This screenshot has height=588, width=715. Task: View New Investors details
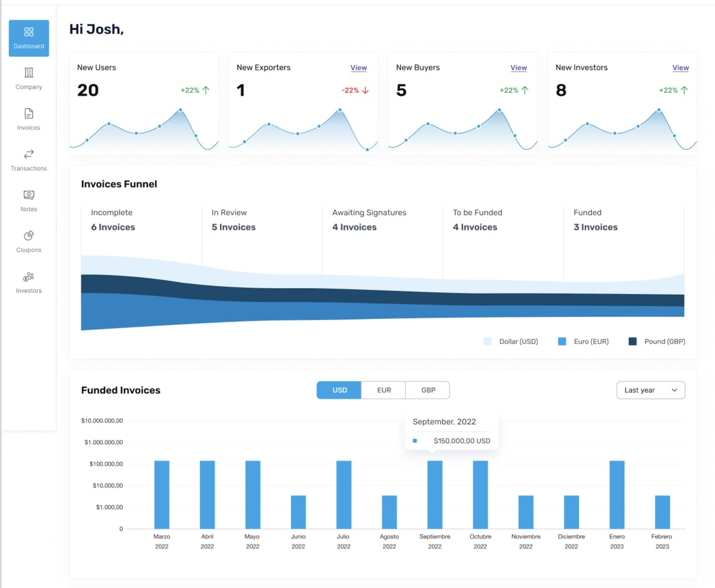[x=681, y=67]
